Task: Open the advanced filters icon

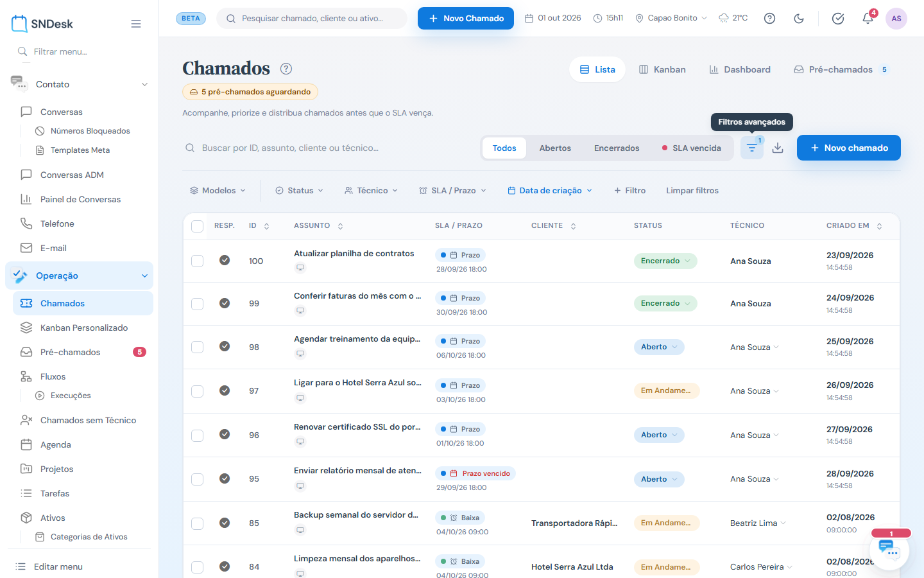Action: point(752,148)
